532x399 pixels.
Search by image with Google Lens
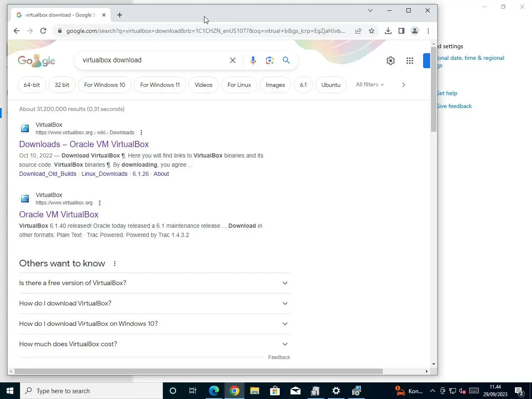pos(270,60)
